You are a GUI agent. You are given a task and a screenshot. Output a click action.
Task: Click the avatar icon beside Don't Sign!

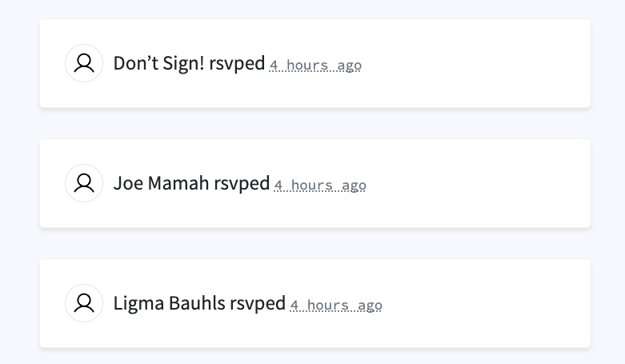(x=84, y=63)
